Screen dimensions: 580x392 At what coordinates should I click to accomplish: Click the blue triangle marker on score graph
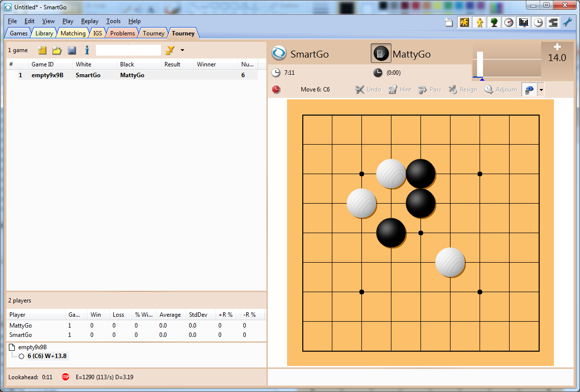(x=482, y=79)
